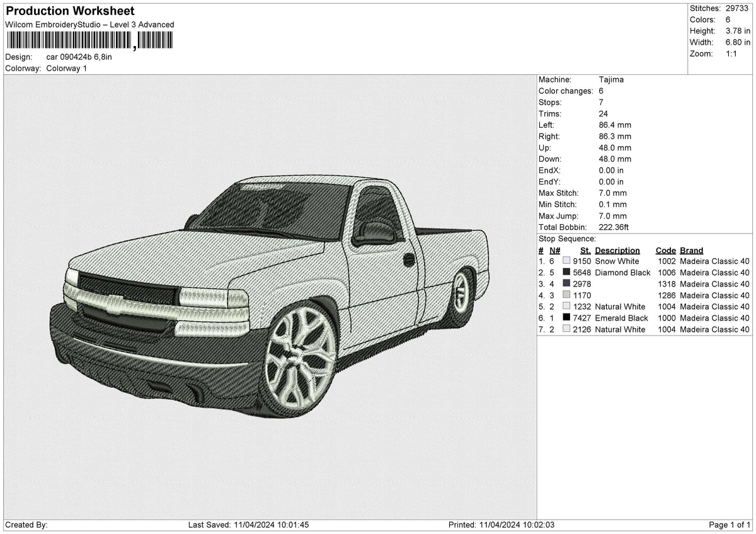Click the Snow White color swatch

(566, 261)
